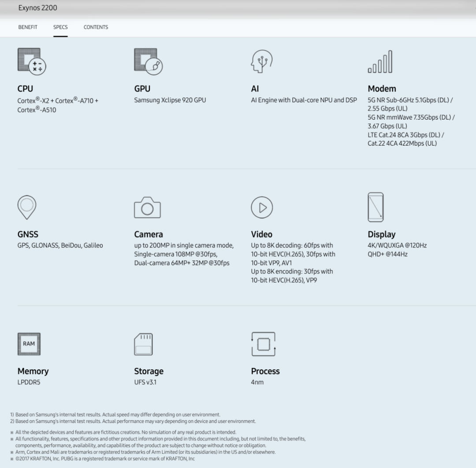The height and width of the screenshot is (468, 476).
Task: Open the CONTENTS tab
Action: (x=96, y=27)
